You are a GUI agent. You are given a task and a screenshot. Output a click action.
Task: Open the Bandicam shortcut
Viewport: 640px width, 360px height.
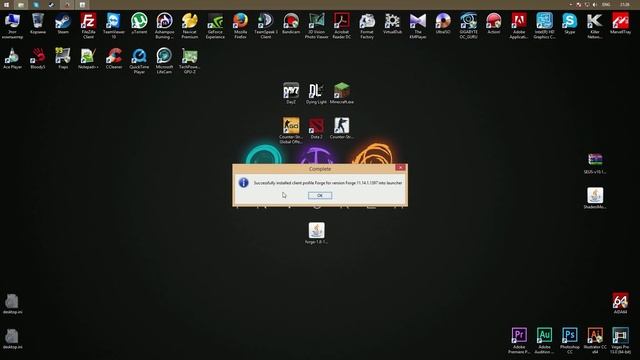[291, 23]
